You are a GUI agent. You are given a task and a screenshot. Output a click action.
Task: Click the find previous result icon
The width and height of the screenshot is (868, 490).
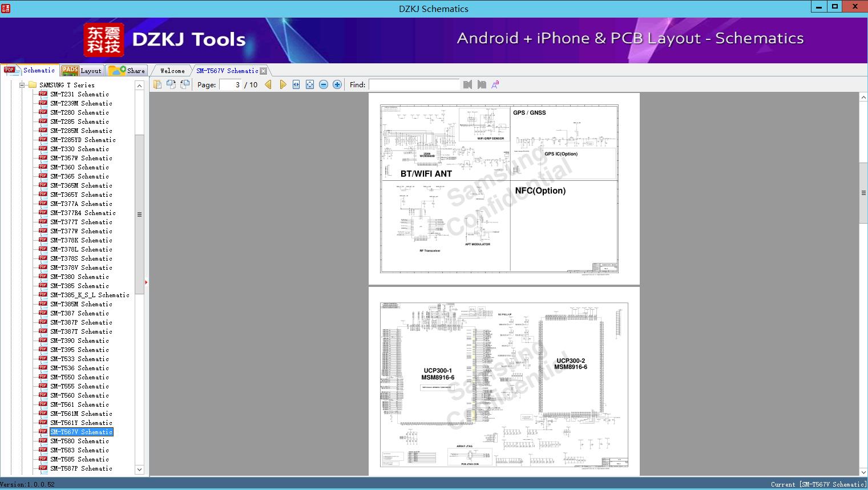468,84
